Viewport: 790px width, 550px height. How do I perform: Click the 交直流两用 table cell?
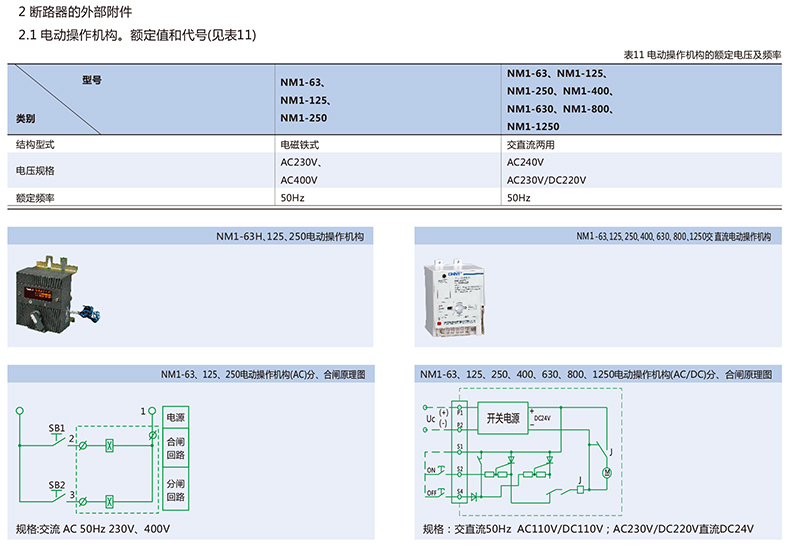click(x=531, y=145)
